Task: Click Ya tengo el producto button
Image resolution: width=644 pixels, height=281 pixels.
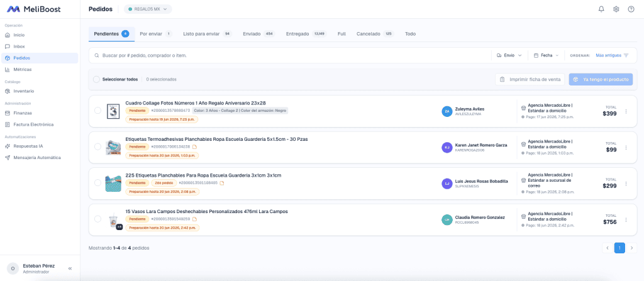Action: coord(601,79)
